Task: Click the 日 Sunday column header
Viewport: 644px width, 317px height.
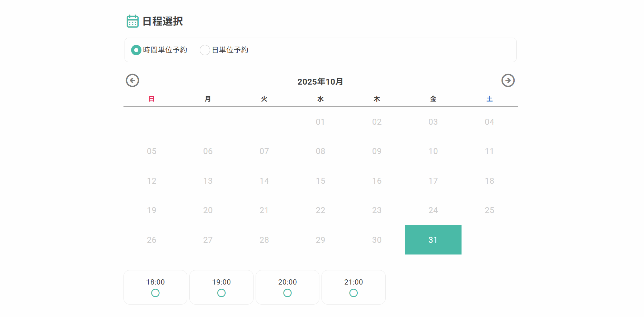Action: tap(151, 99)
